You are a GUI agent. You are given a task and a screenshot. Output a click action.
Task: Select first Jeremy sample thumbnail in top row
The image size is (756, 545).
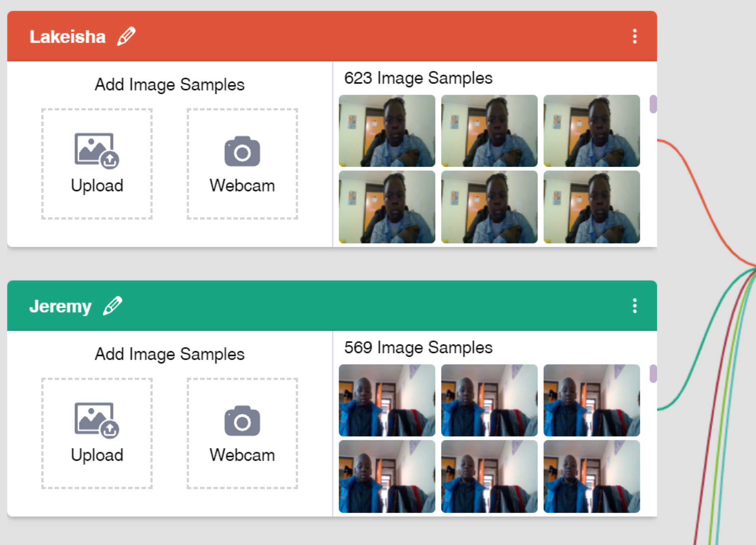coord(387,400)
